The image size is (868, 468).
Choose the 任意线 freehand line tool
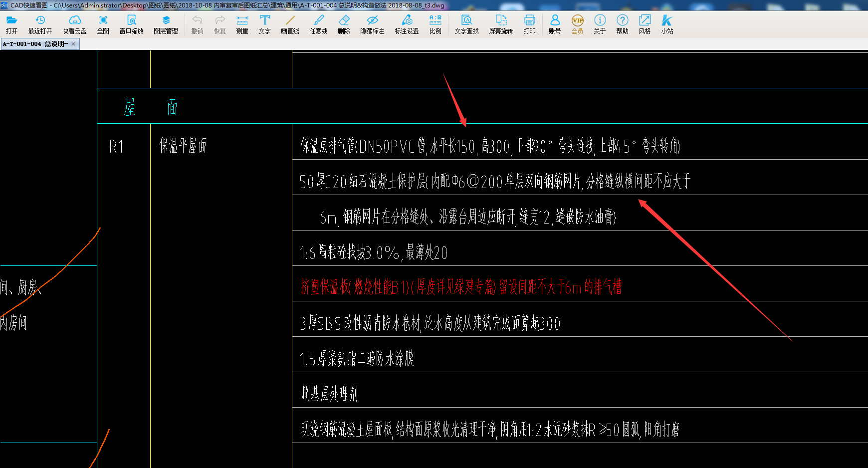pos(319,24)
